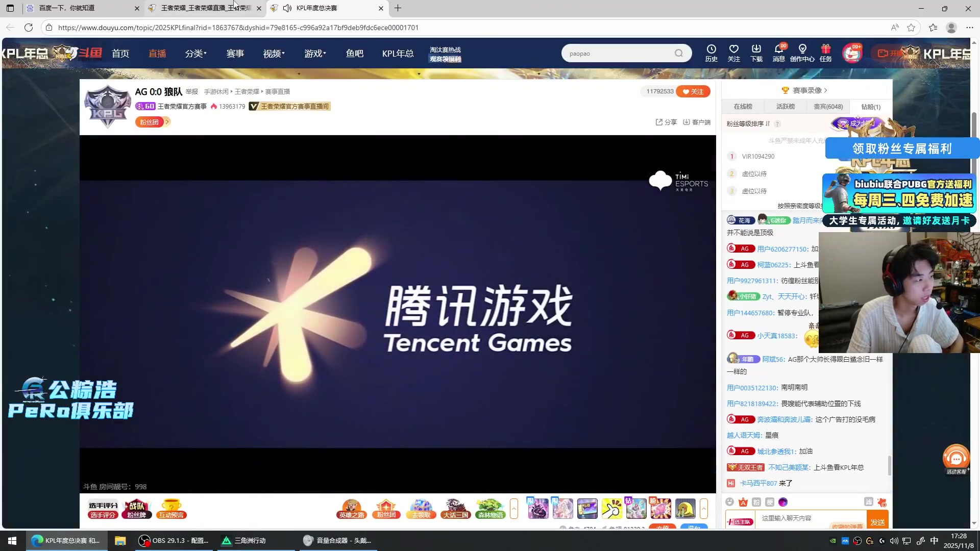980x551 pixels.
Task: Toggle the 梗 meme option in chat bar
Action: 770,502
